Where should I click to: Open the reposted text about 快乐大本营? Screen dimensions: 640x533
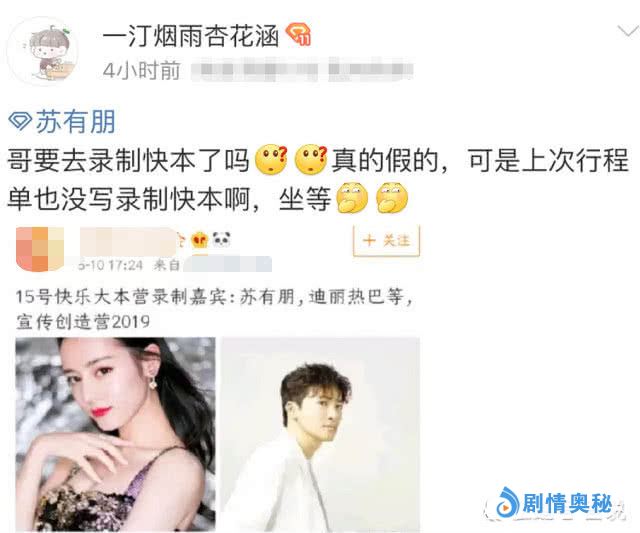[214, 309]
